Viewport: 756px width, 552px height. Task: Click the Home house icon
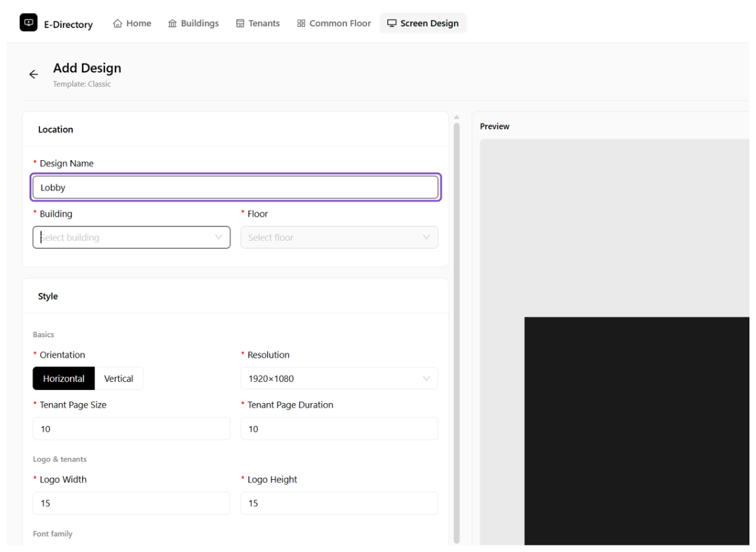pos(117,23)
